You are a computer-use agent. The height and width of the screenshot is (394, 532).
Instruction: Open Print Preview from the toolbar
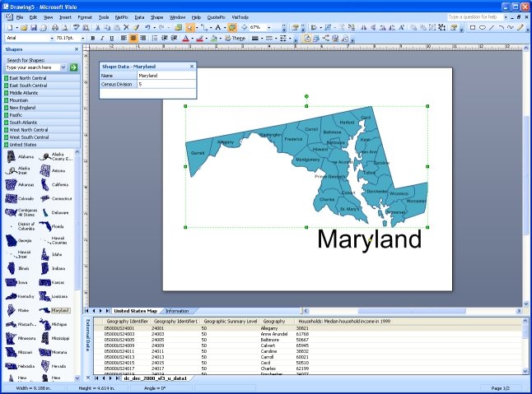[x=64, y=28]
